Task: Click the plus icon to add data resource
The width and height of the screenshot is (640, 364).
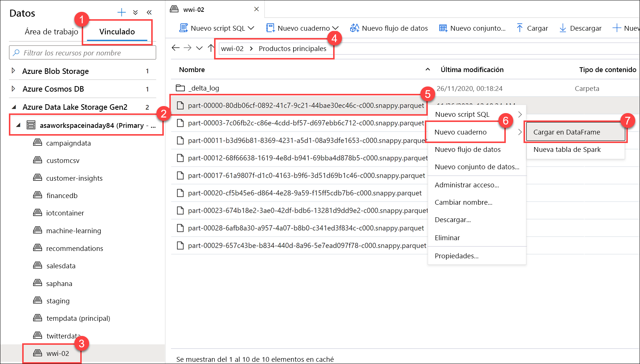Action: [x=121, y=13]
